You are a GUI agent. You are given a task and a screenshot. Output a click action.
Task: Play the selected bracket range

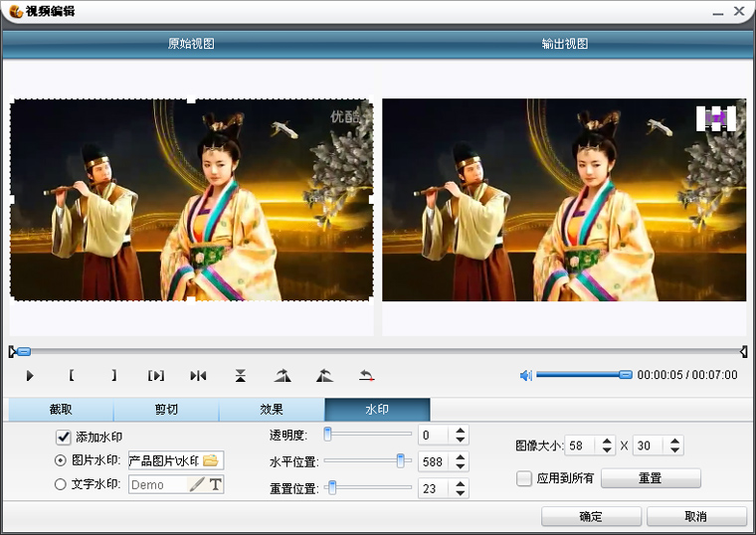tap(156, 376)
